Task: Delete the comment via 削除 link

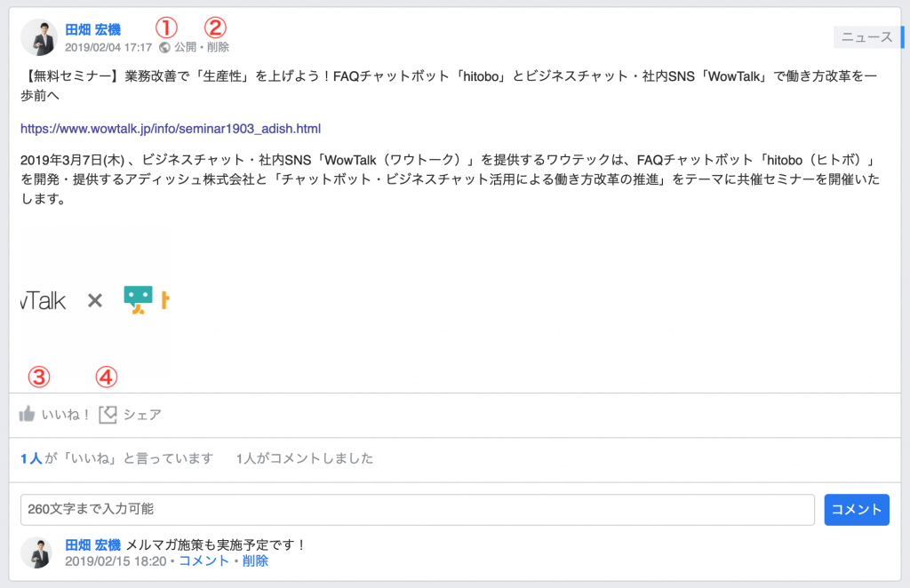Action: click(255, 560)
